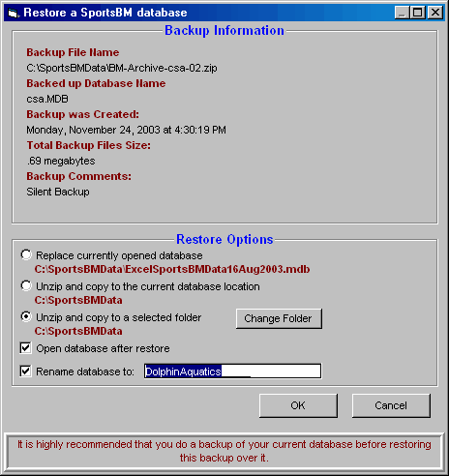The height and width of the screenshot is (476, 449).
Task: Cancel the restore dialog
Action: [391, 405]
